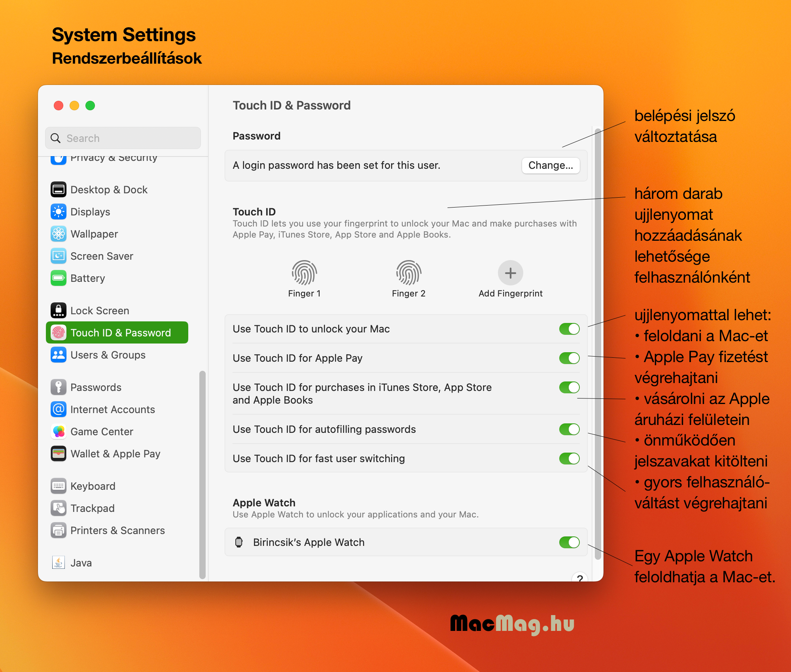Click the Password section heading
791x672 pixels.
click(x=256, y=136)
